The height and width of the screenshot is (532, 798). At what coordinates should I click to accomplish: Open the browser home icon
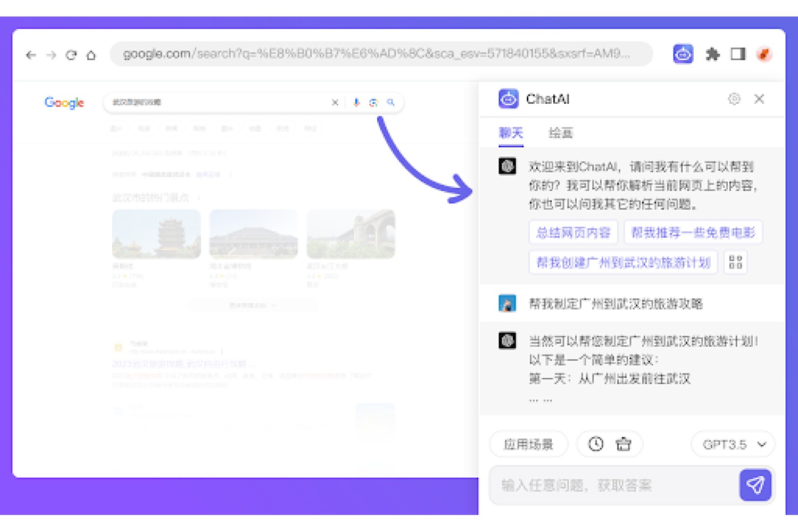91,55
